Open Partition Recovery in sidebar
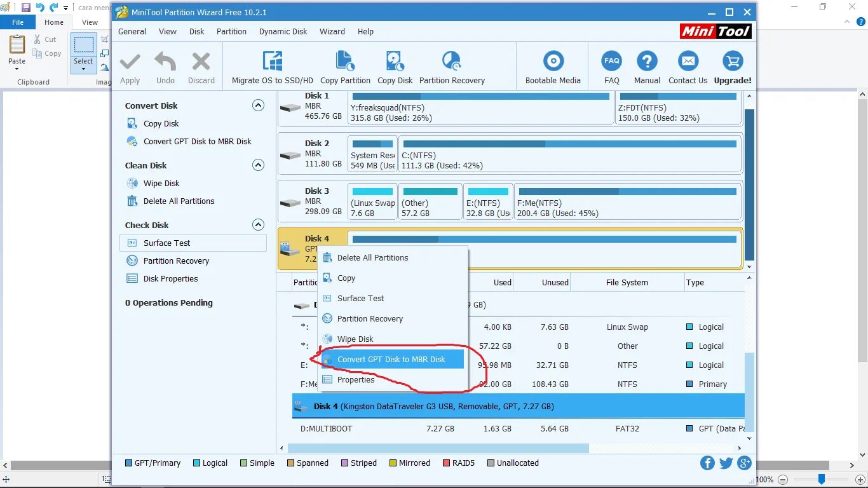Image resolution: width=868 pixels, height=488 pixels. click(x=176, y=261)
